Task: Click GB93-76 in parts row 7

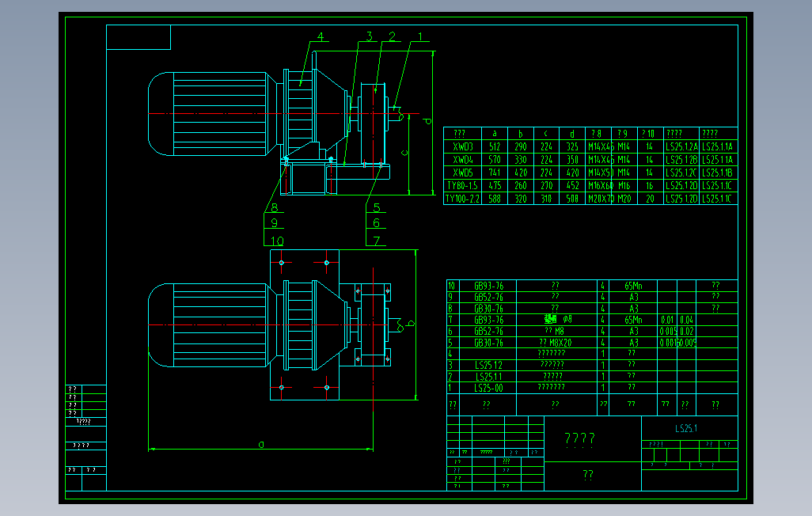Action: coord(488,320)
